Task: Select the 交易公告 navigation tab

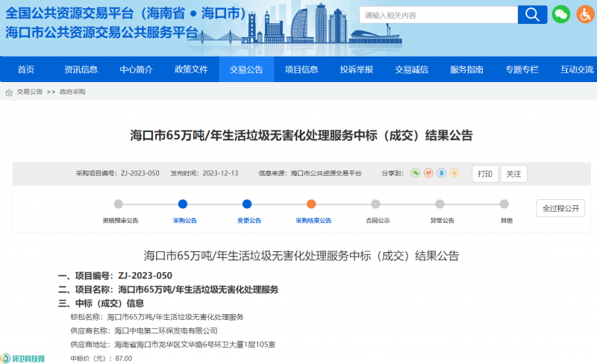Action: pos(246,69)
